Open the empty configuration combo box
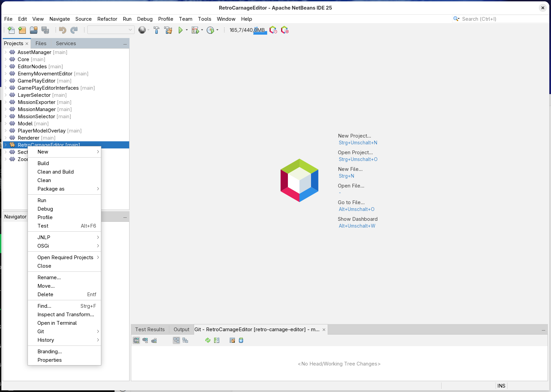551x392 pixels. 111,30
